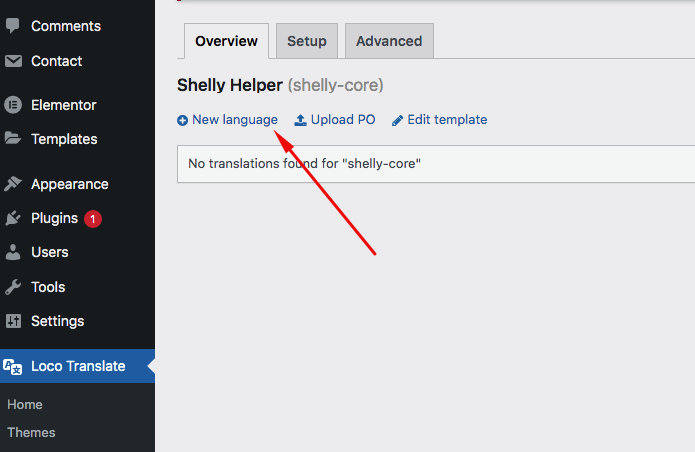Image resolution: width=695 pixels, height=452 pixels.
Task: Switch to the Setup tab
Action: pyautogui.click(x=307, y=41)
